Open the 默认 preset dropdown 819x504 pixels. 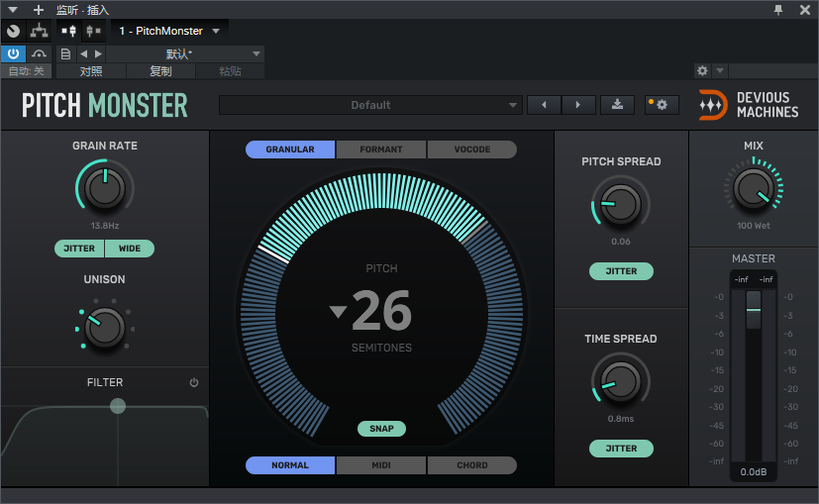[185, 53]
